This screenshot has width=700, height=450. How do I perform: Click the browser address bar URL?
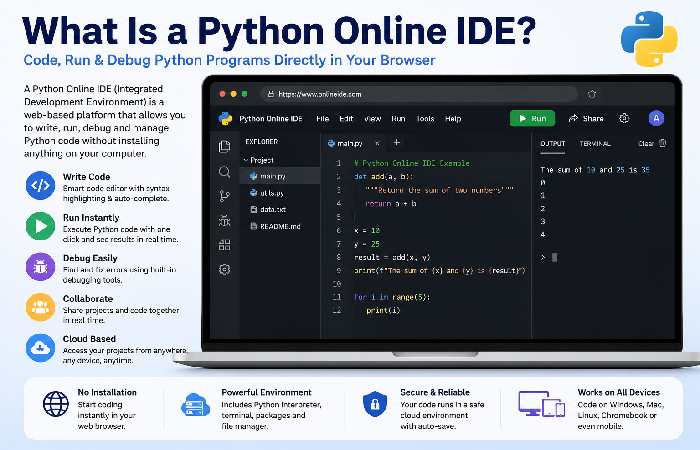pos(320,94)
